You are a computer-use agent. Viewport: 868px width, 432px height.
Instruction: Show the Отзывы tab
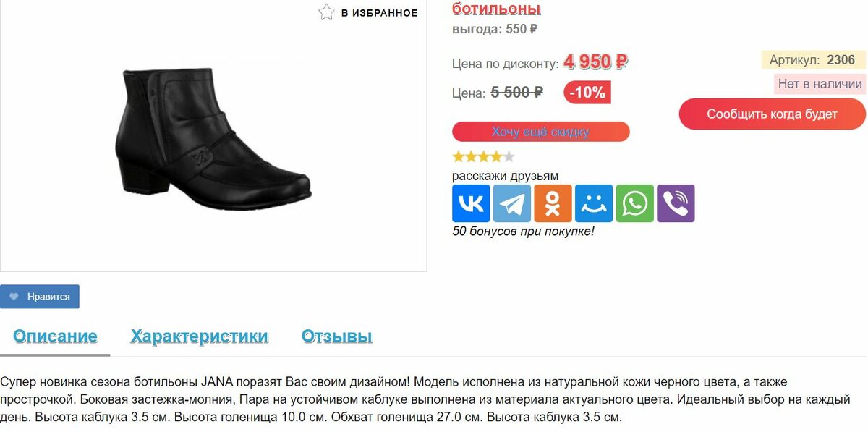pyautogui.click(x=336, y=336)
